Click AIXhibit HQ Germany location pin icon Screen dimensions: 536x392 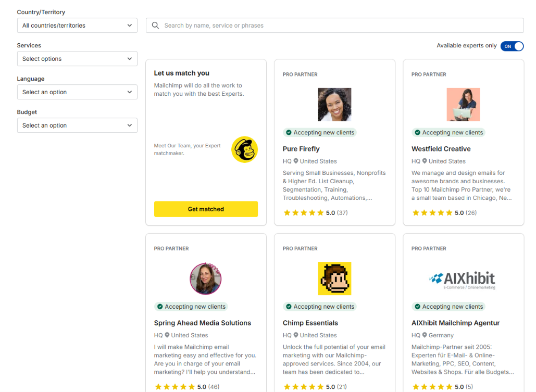pyautogui.click(x=425, y=335)
